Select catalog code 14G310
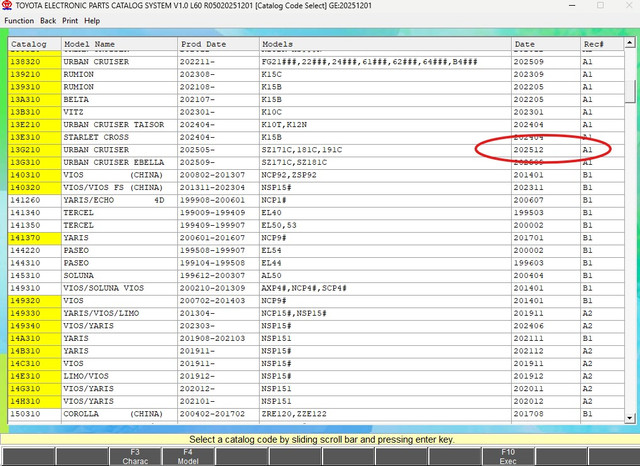Viewport: 640px width, 466px height. tap(34, 389)
